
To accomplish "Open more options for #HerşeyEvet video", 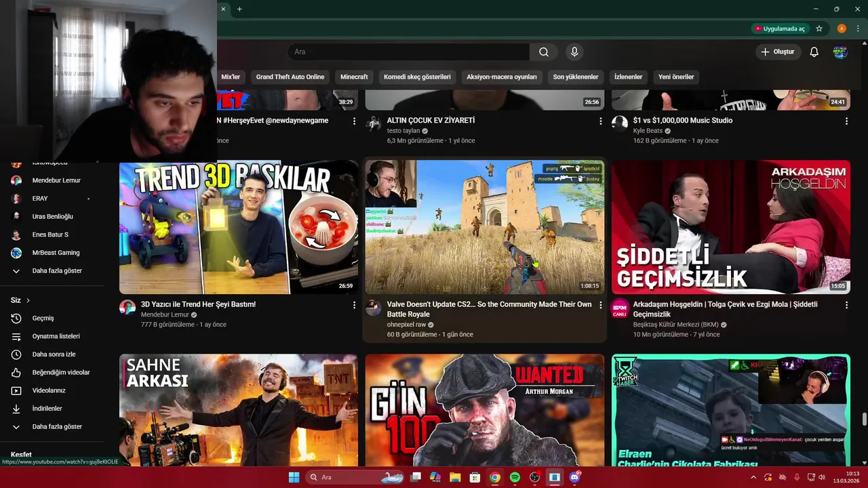I will (354, 121).
